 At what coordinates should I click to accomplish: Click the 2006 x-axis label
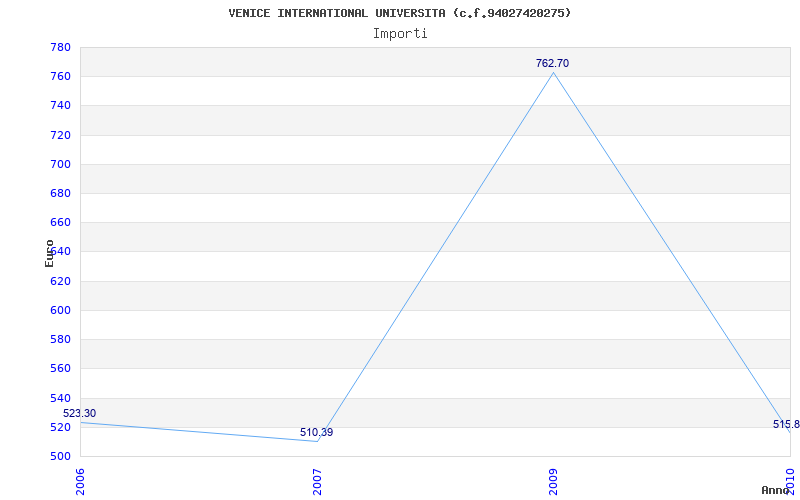pos(81,482)
